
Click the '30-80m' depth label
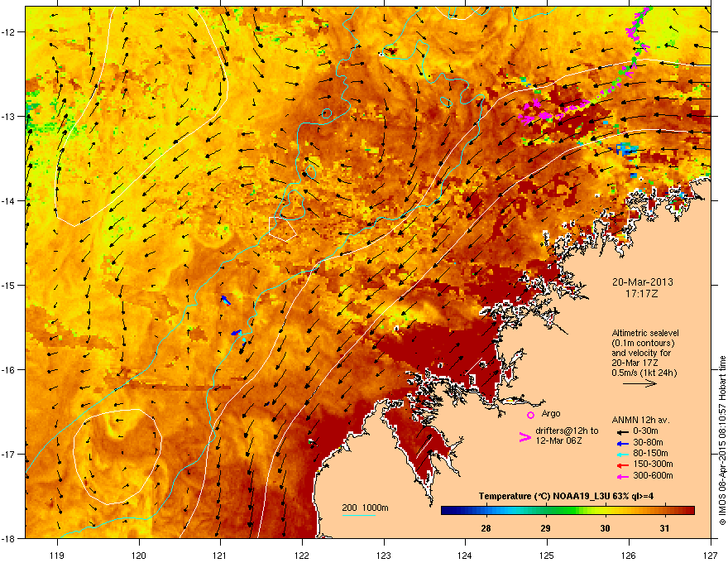(648, 442)
